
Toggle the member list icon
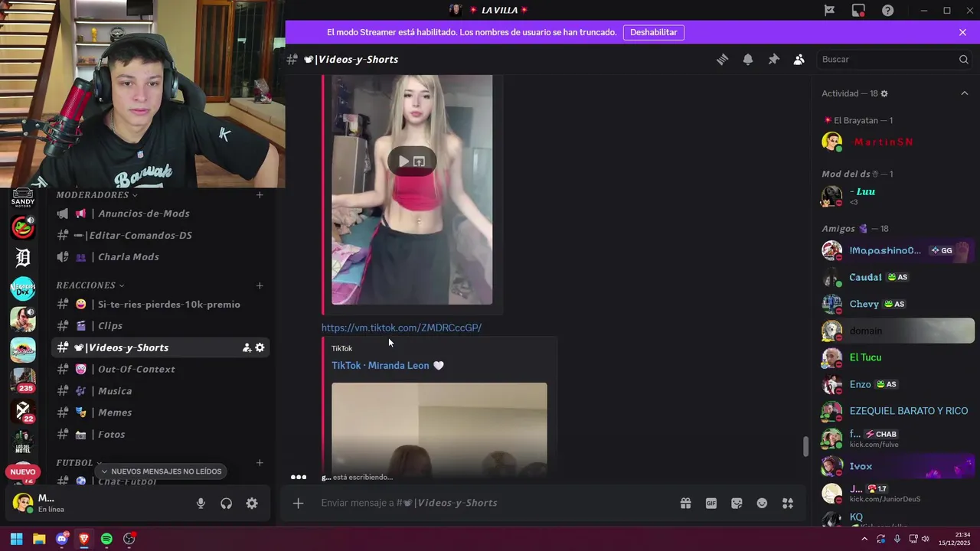pos(799,60)
